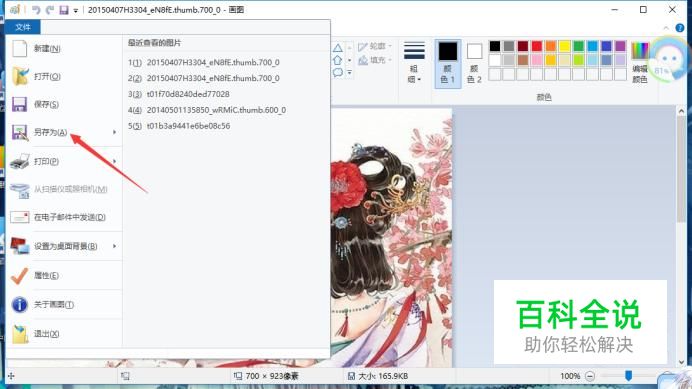Pick the purple palette swatch
Image resolution: width=692 pixels, height=389 pixels.
621,46
